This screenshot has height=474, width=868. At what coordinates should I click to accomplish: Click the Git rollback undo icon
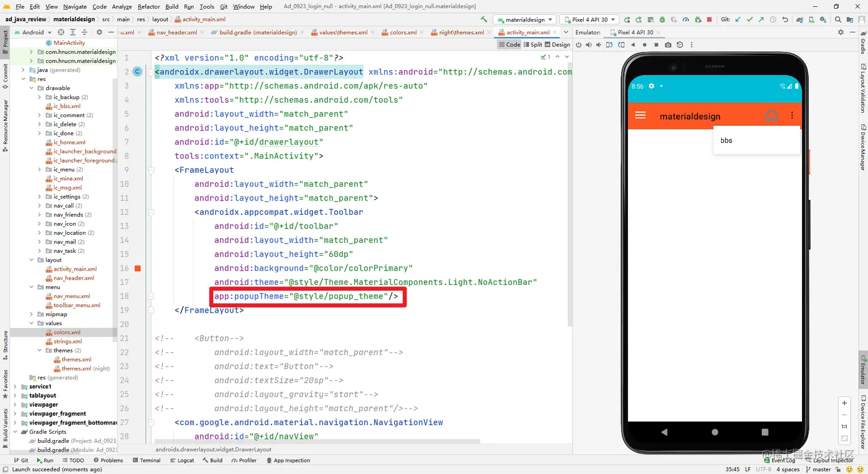[x=785, y=20]
